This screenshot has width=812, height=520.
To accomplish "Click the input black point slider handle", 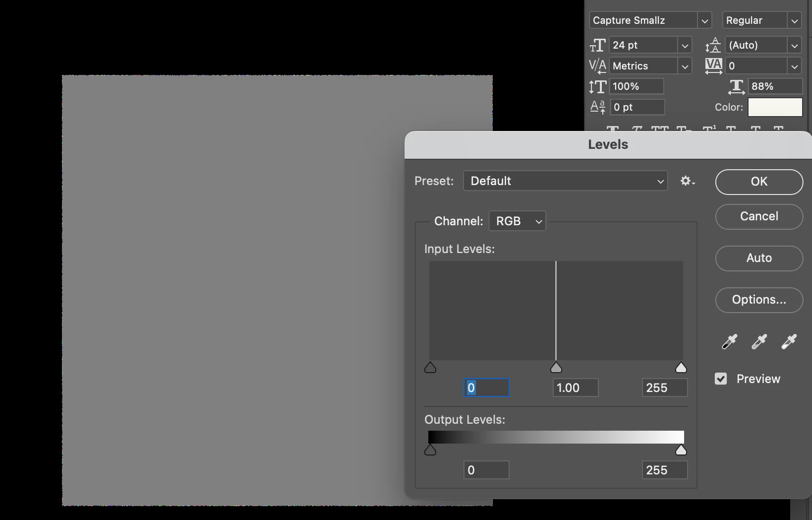I will [430, 368].
